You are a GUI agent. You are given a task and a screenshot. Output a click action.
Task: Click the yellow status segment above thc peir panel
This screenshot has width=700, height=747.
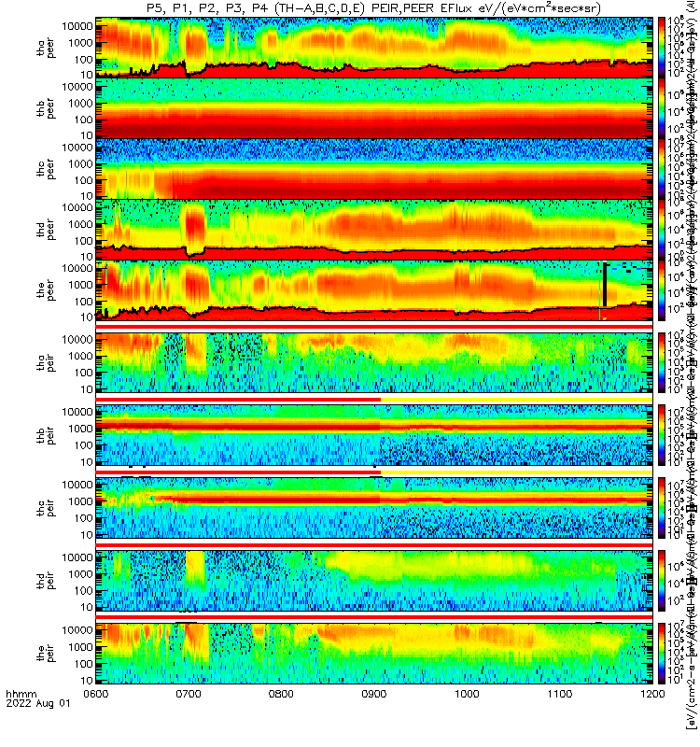pyautogui.click(x=517, y=472)
